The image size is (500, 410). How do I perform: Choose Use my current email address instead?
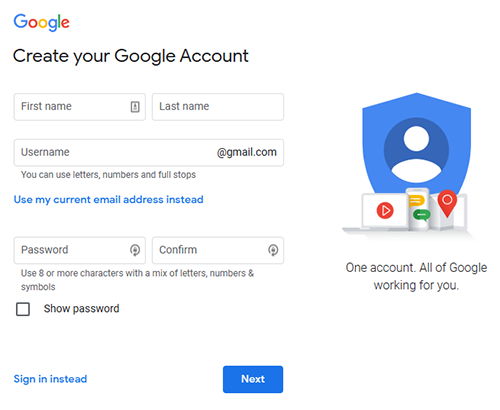[x=108, y=200]
